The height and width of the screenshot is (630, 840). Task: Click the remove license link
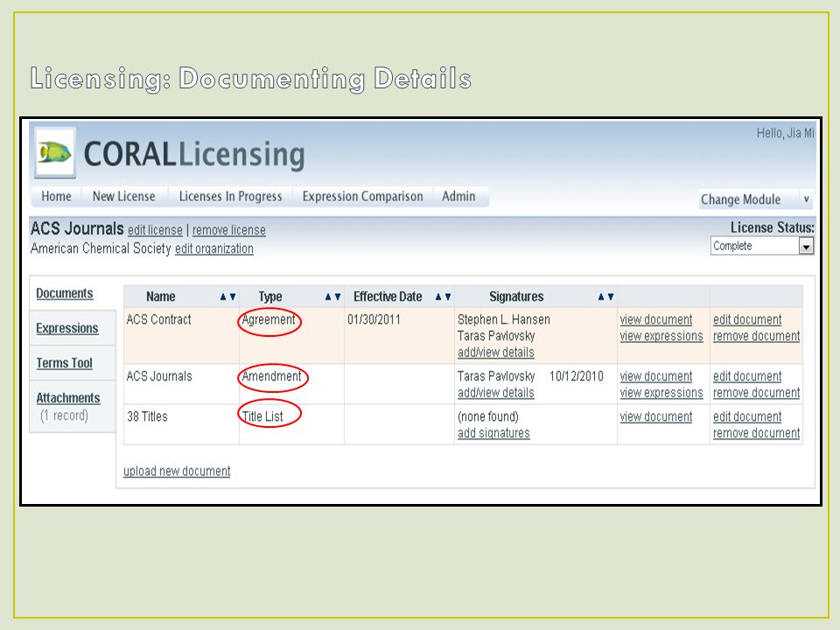point(228,230)
